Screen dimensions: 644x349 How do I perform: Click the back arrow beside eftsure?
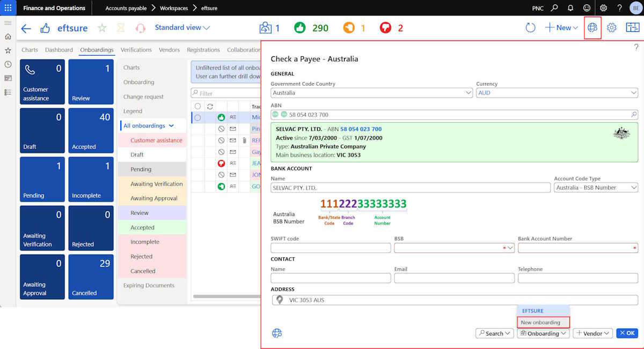[26, 28]
